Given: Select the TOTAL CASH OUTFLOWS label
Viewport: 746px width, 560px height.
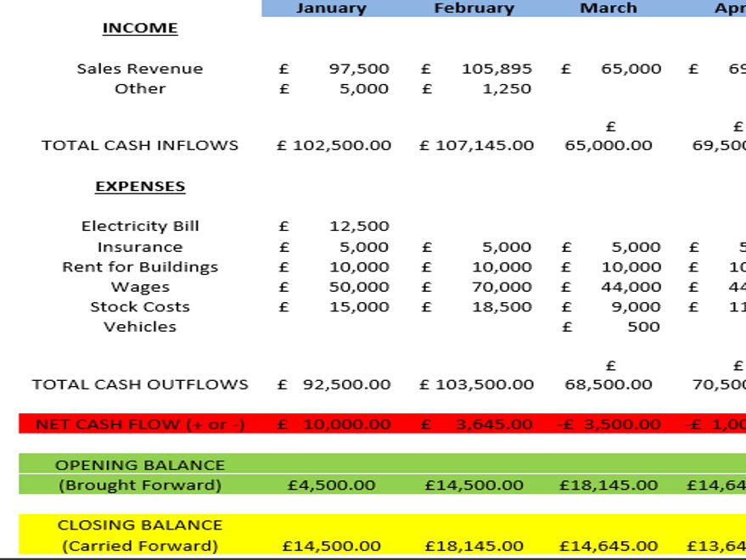Looking at the screenshot, I should (x=140, y=384).
